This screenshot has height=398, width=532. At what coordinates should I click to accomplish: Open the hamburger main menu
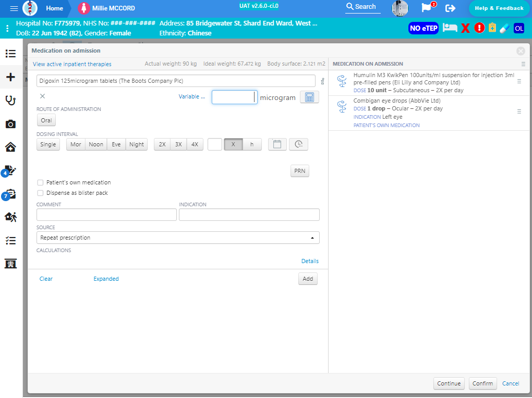(x=14, y=8)
